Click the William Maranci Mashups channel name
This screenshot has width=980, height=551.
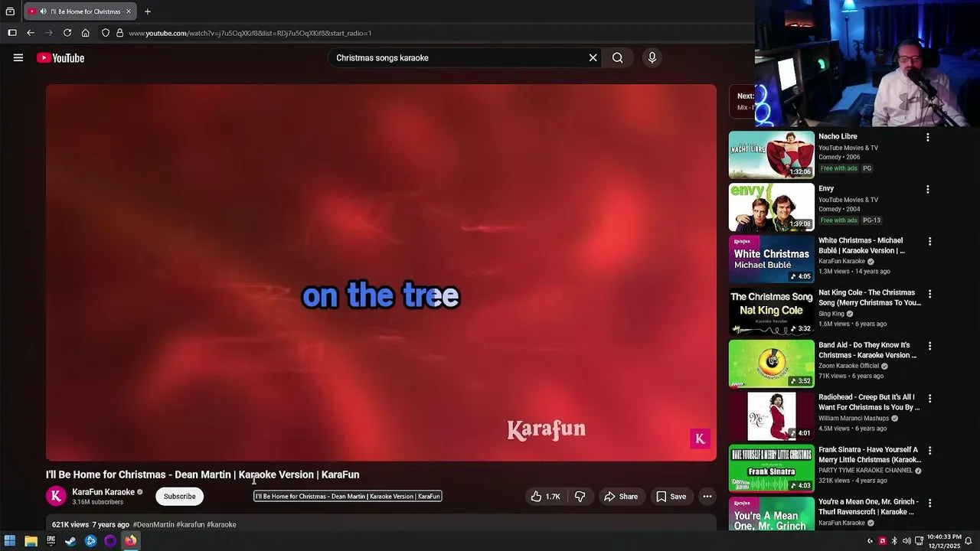854,419
